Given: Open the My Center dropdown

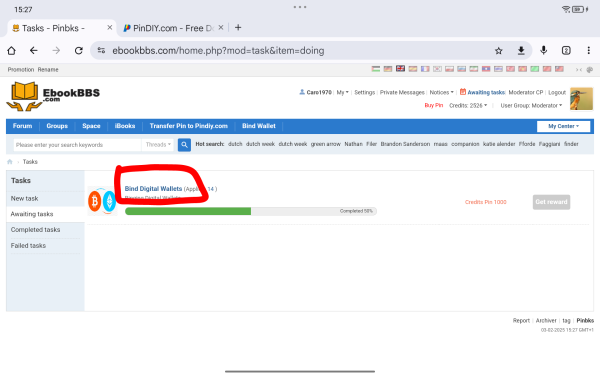Looking at the screenshot, I should (563, 126).
